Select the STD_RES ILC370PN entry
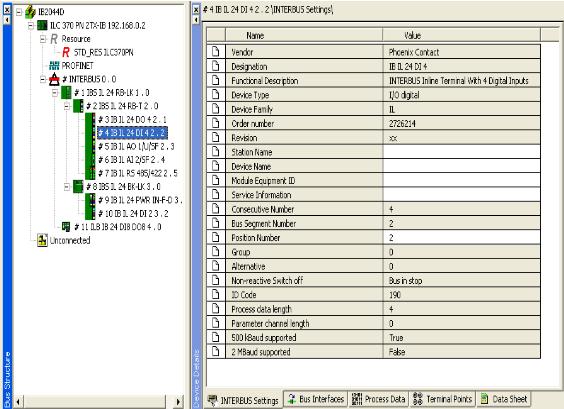This screenshot has width=564, height=409. coord(104,52)
